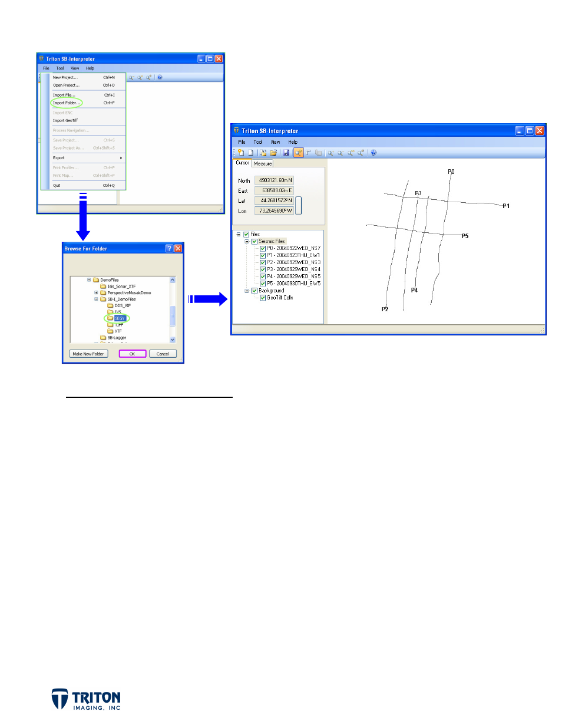Toggle checkbox for P3 - 20040929WED_NS4
This screenshot has width=562, height=728.
point(263,269)
